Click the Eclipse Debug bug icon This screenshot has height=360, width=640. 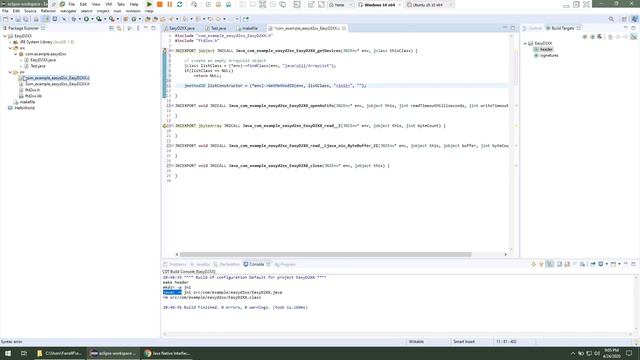(74, 19)
